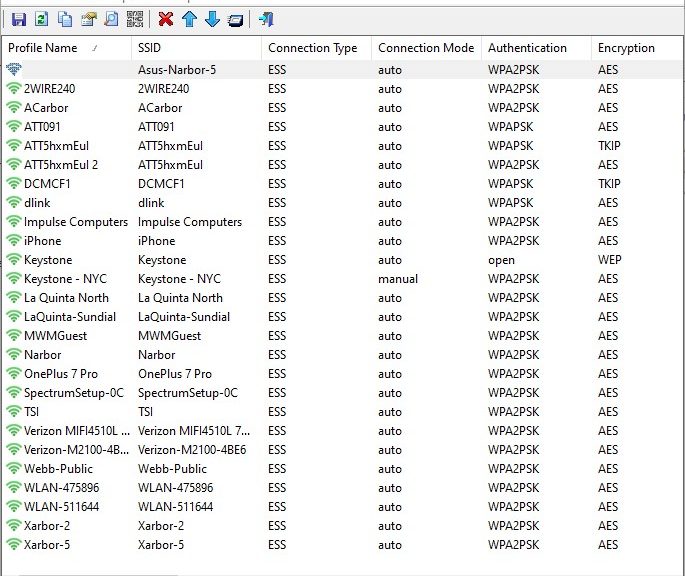Click the Wi-Fi icon beside ATT091

[14, 126]
